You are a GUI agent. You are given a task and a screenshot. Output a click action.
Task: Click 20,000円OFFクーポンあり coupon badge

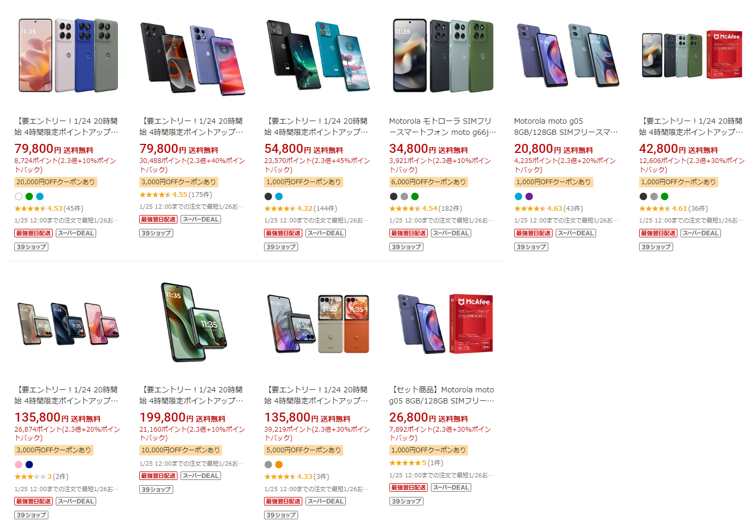[x=56, y=182]
